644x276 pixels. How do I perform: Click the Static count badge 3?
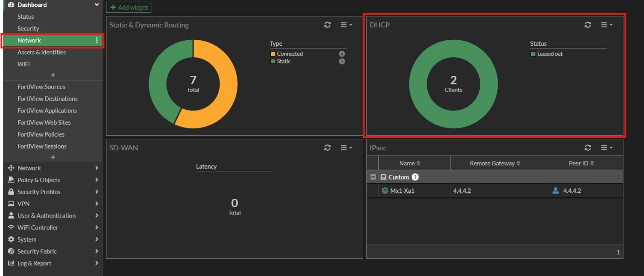pyautogui.click(x=342, y=61)
